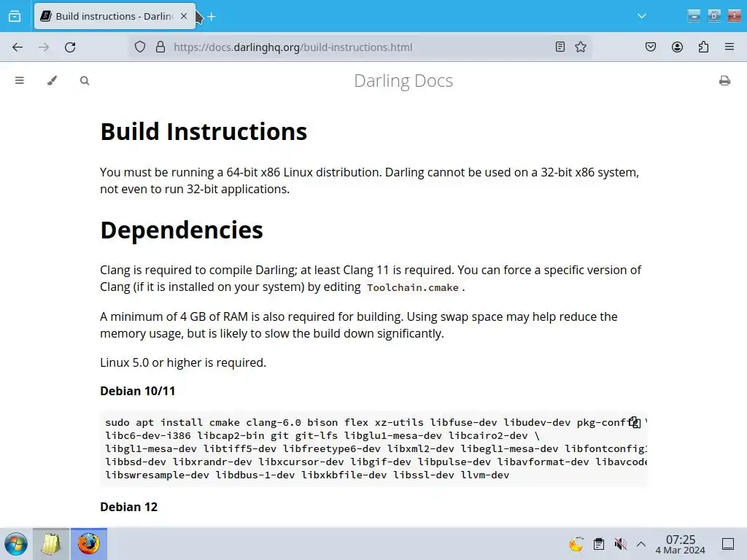This screenshot has width=747, height=560.
Task: Go back to the previous page
Action: pos(18,47)
